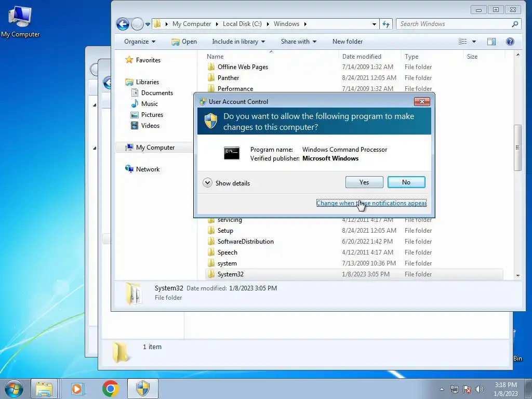Click the Action Center flag icon
This screenshot has width=532, height=399.
click(x=467, y=389)
